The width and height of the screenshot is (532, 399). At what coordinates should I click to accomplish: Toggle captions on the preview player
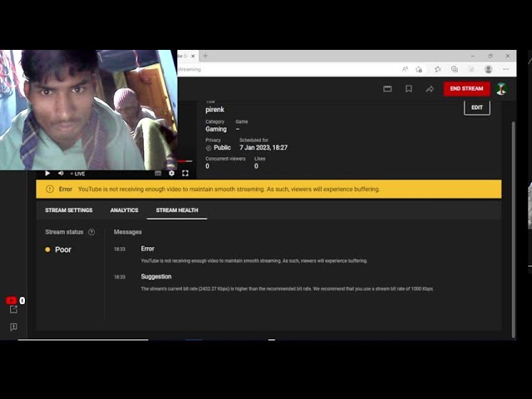(158, 173)
